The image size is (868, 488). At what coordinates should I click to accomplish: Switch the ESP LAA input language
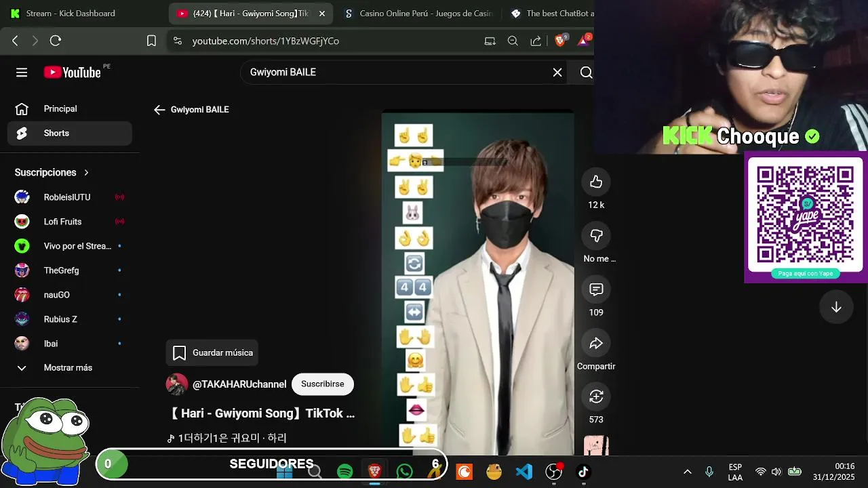tap(735, 472)
